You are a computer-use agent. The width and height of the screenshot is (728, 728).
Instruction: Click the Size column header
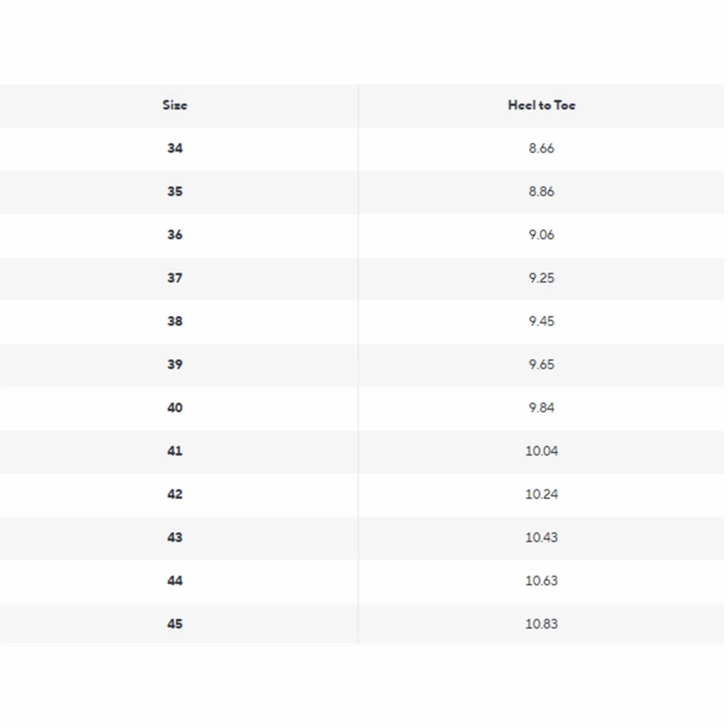(175, 105)
